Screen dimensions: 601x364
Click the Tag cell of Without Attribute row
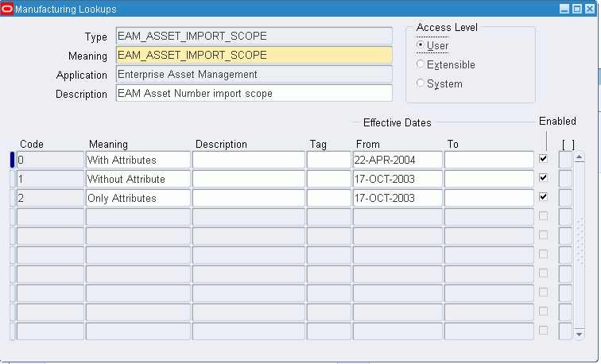[329, 179]
